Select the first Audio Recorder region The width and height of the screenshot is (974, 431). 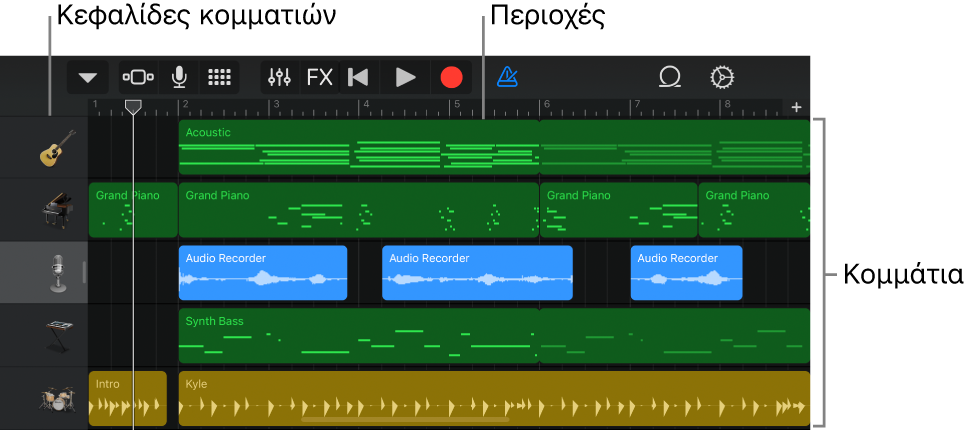263,273
